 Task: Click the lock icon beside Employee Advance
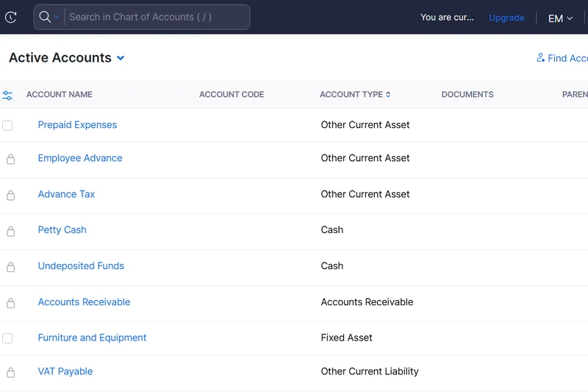click(x=10, y=159)
